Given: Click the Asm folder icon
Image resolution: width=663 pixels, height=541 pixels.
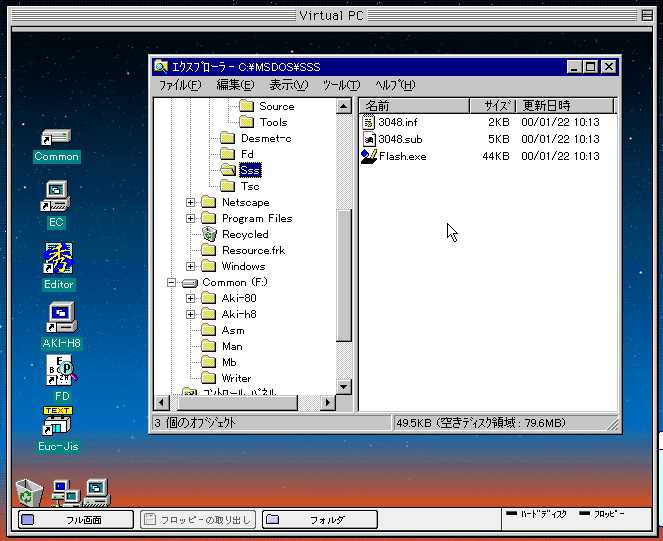Looking at the screenshot, I should pyautogui.click(x=208, y=330).
